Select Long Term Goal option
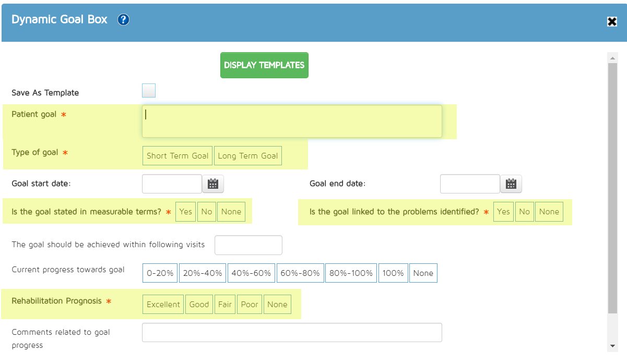Viewport: 627px width, 364px height. coord(248,156)
